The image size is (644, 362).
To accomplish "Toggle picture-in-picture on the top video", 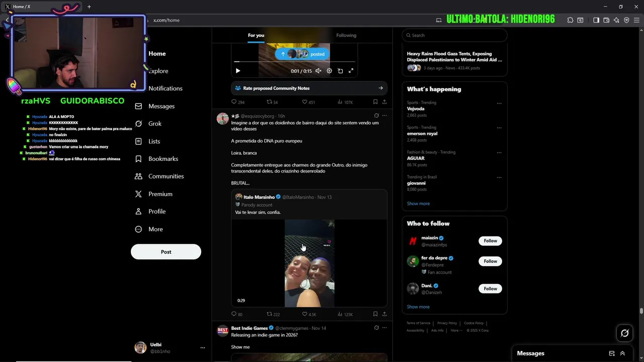I will pos(340,71).
